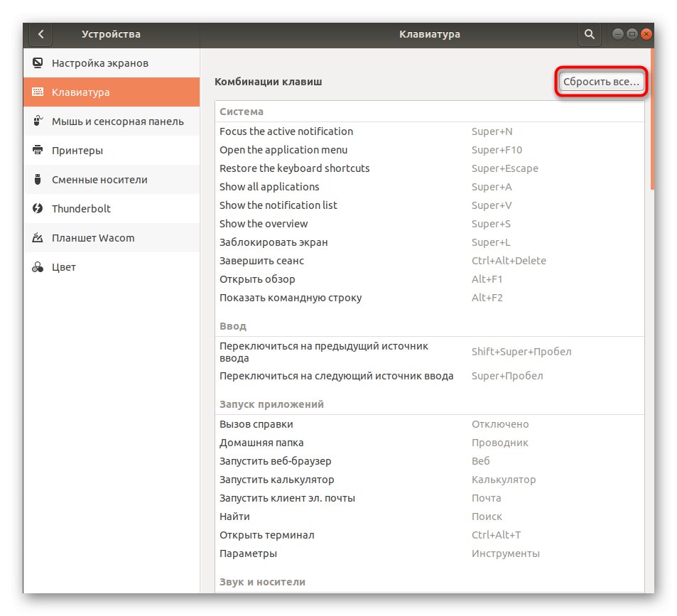Click the search magnifier in the titlebar
Image resolution: width=677 pixels, height=616 pixels.
point(590,34)
